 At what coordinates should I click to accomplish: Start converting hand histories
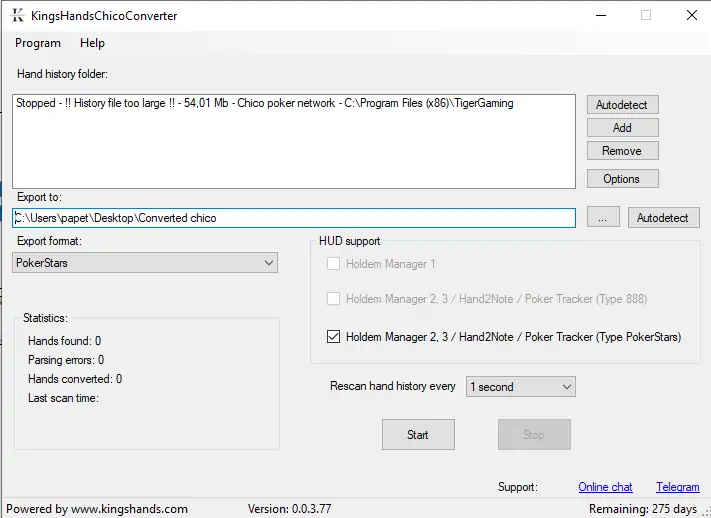418,435
